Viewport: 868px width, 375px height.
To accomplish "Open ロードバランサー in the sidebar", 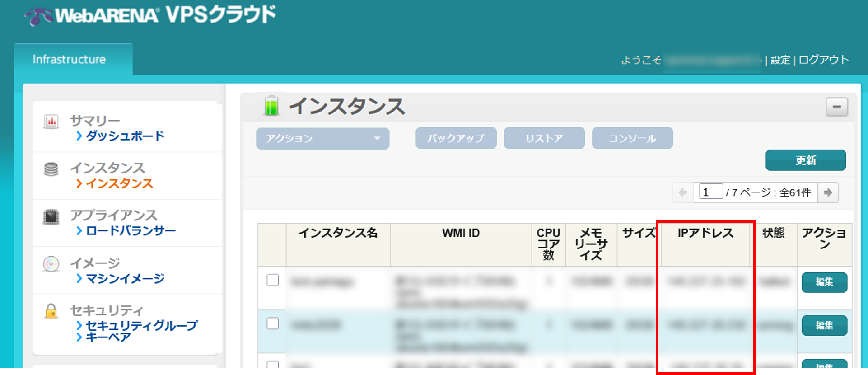I will pyautogui.click(x=131, y=231).
